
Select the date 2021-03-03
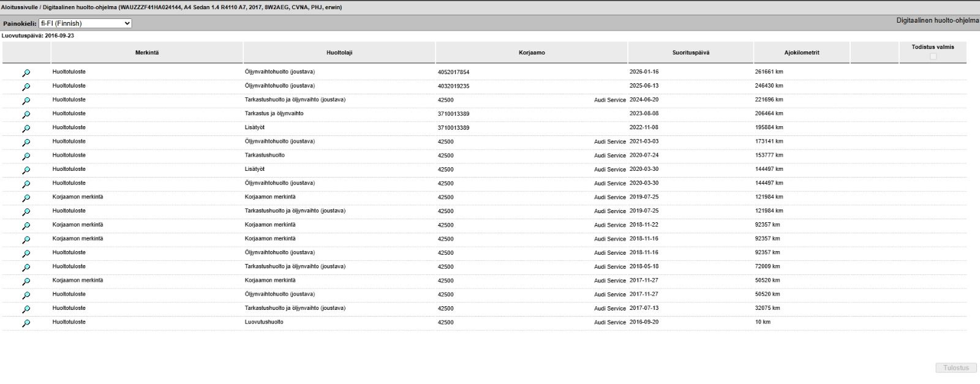644,141
